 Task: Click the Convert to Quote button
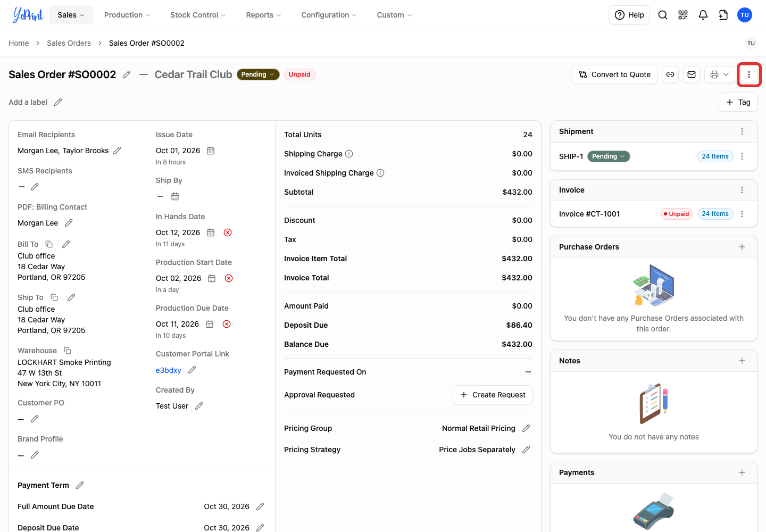click(x=615, y=74)
